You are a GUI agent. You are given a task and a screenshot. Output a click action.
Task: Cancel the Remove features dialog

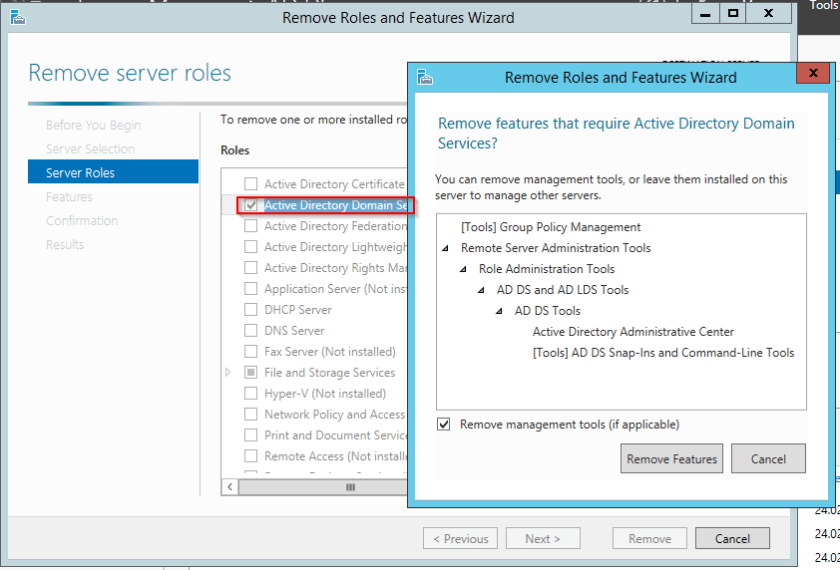[x=767, y=459]
